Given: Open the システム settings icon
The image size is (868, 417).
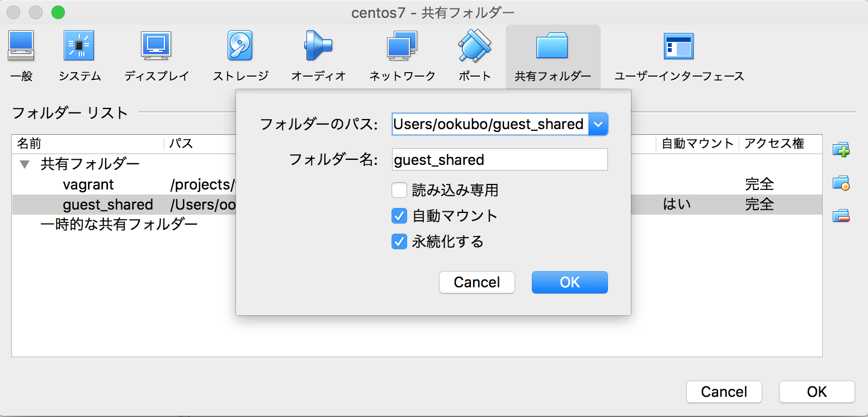Looking at the screenshot, I should [x=79, y=46].
